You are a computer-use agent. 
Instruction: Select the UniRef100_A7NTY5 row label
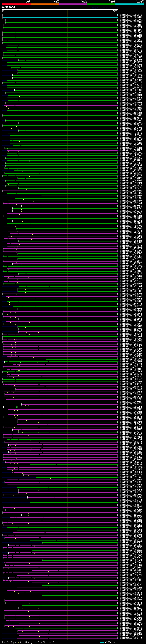point(131,63)
